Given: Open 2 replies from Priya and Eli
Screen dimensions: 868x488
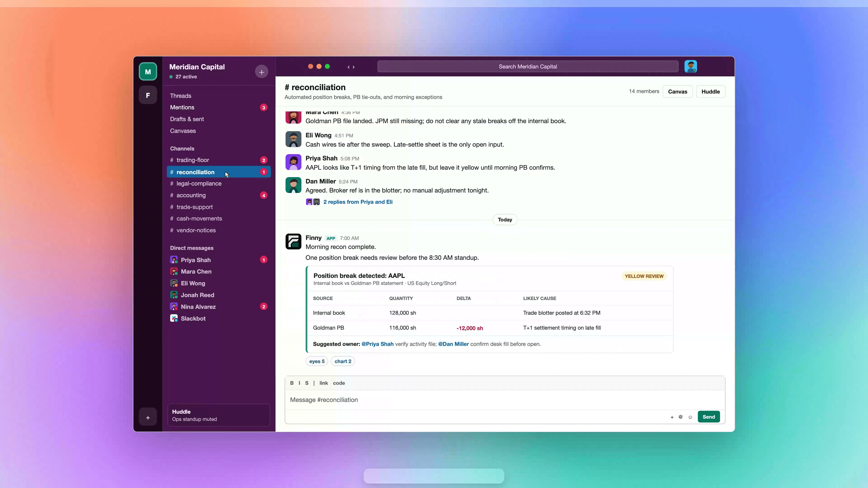Looking at the screenshot, I should 358,202.
